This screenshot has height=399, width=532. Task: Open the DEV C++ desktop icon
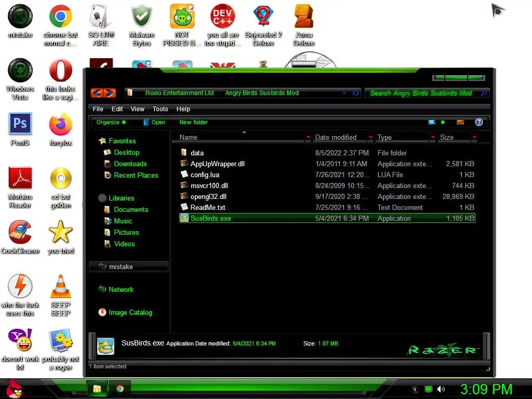[x=222, y=16]
